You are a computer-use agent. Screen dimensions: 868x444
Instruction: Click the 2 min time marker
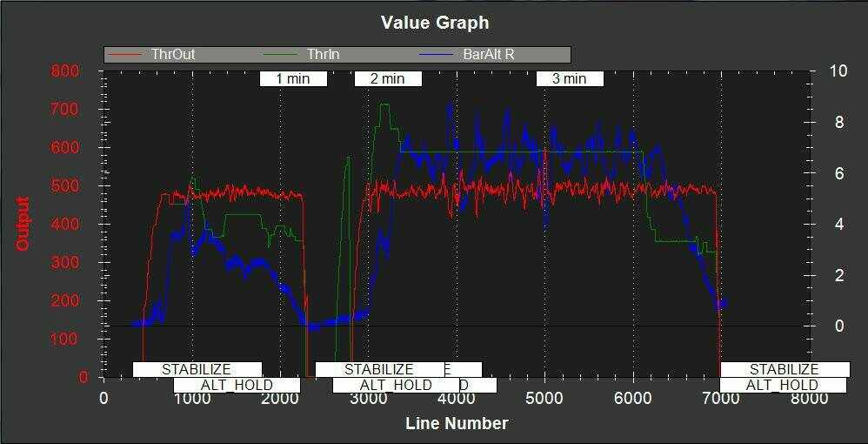(387, 79)
